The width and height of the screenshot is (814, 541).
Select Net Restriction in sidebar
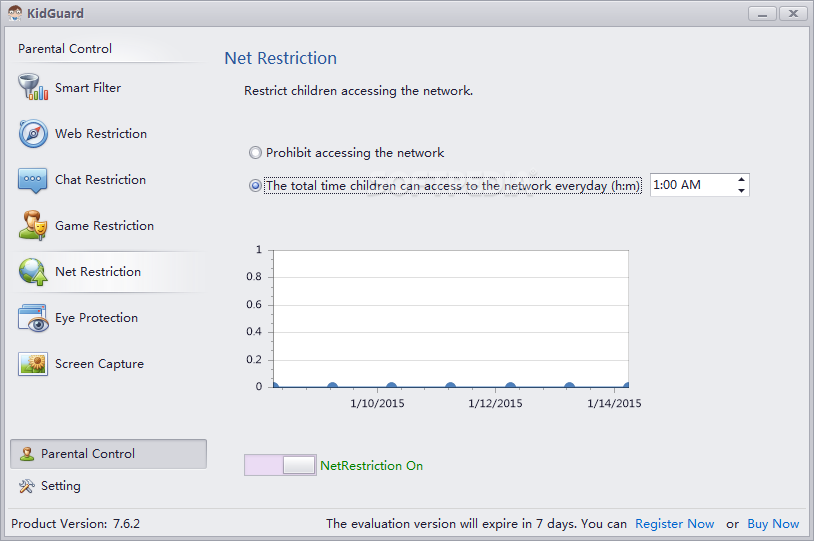(111, 272)
